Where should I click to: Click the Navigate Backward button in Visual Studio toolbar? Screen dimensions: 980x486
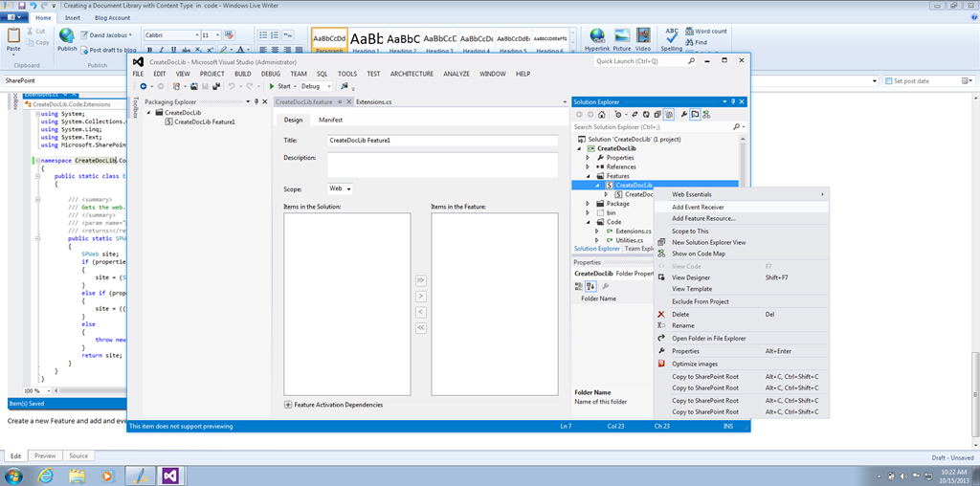click(x=144, y=86)
